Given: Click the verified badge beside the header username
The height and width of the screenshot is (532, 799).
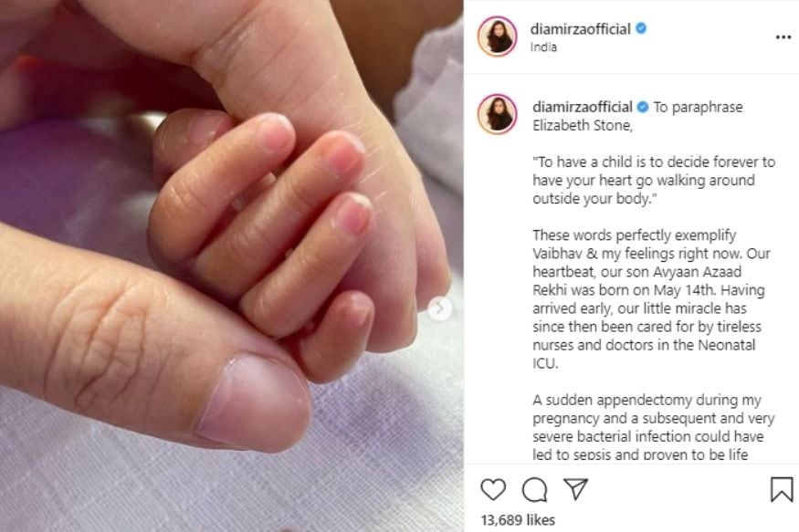Looking at the screenshot, I should [641, 28].
